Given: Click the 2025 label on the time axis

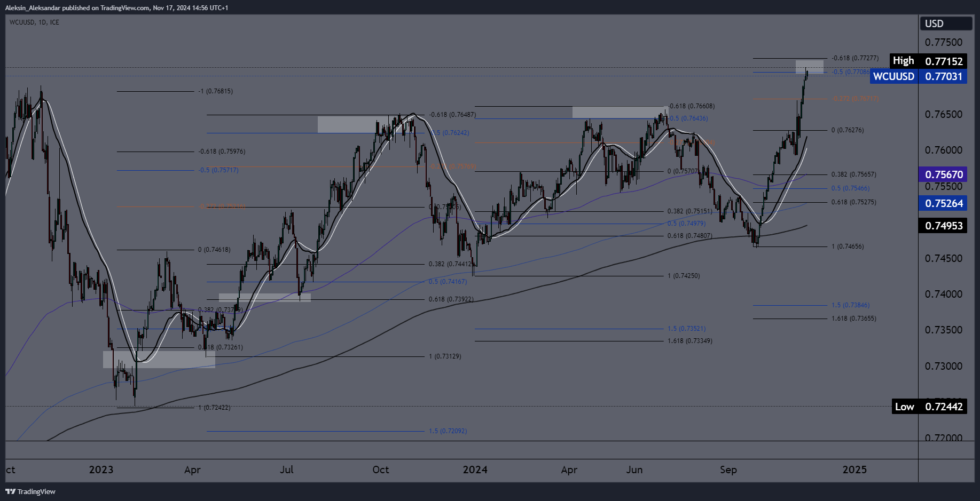Looking at the screenshot, I should (854, 470).
